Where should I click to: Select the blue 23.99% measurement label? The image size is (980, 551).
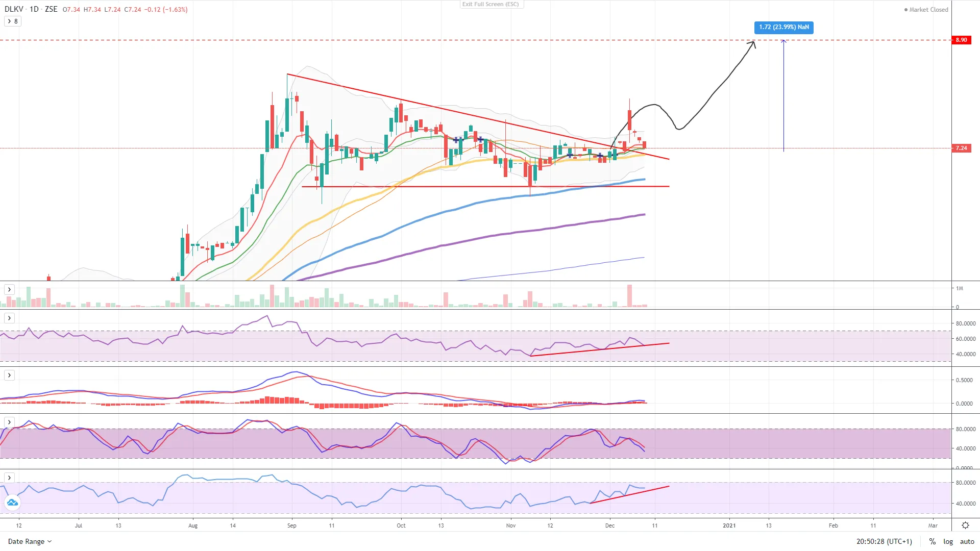(x=783, y=27)
